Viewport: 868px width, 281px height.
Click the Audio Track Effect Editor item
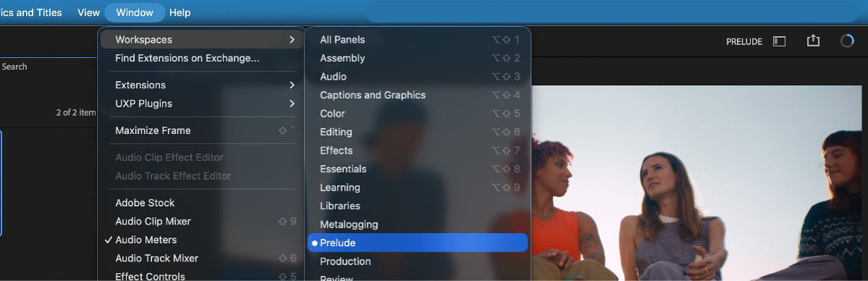(202, 176)
